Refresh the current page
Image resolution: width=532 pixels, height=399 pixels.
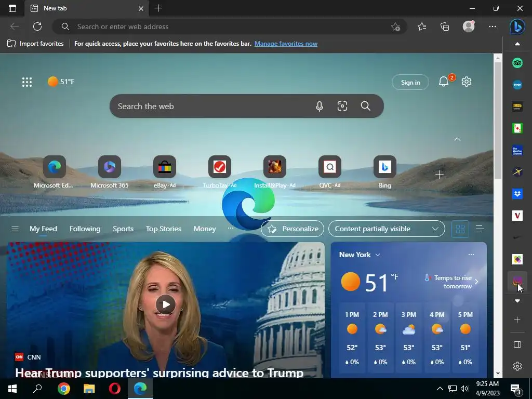(37, 26)
